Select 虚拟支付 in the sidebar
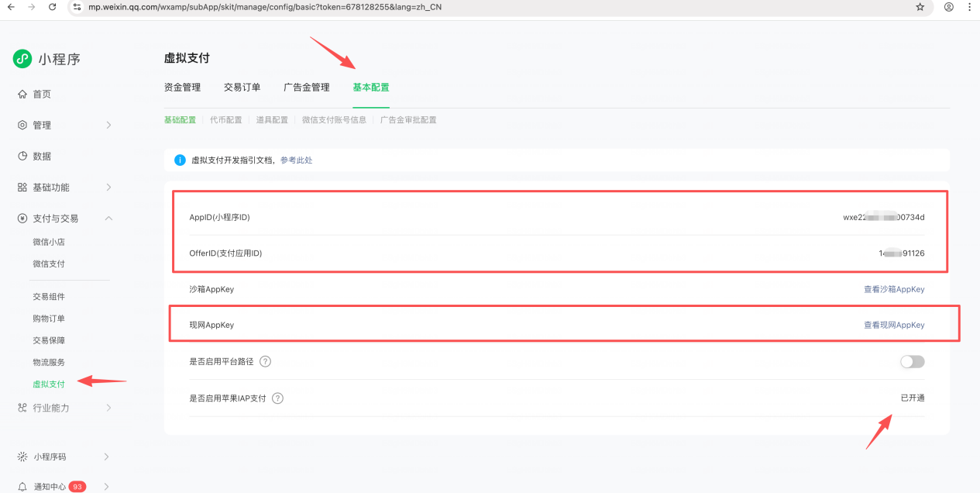The width and height of the screenshot is (980, 493). point(49,384)
